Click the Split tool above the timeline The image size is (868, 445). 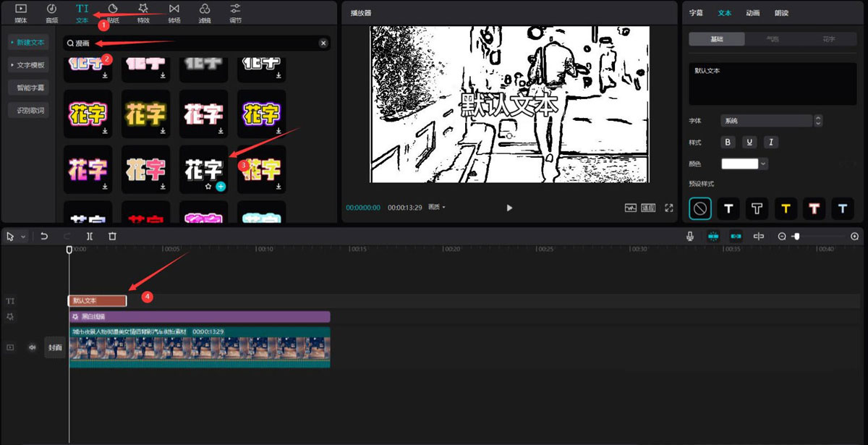(x=89, y=236)
